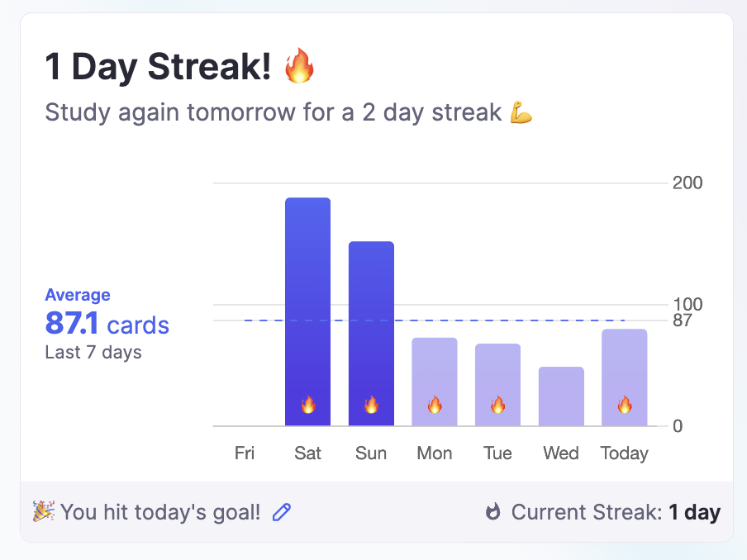
Task: Click the flame icon on Monday's bar
Action: point(435,405)
